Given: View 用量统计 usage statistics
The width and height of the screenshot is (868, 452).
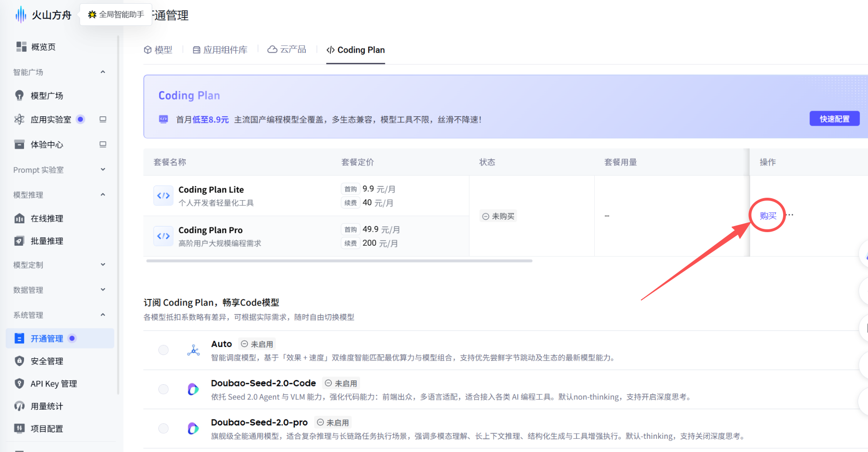Looking at the screenshot, I should 46,406.
